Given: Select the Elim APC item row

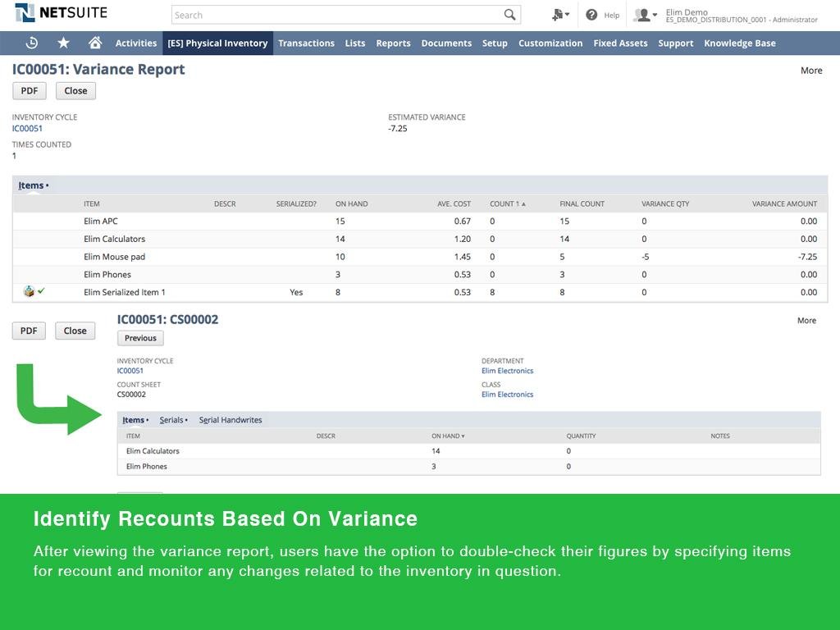Looking at the screenshot, I should tap(420, 221).
